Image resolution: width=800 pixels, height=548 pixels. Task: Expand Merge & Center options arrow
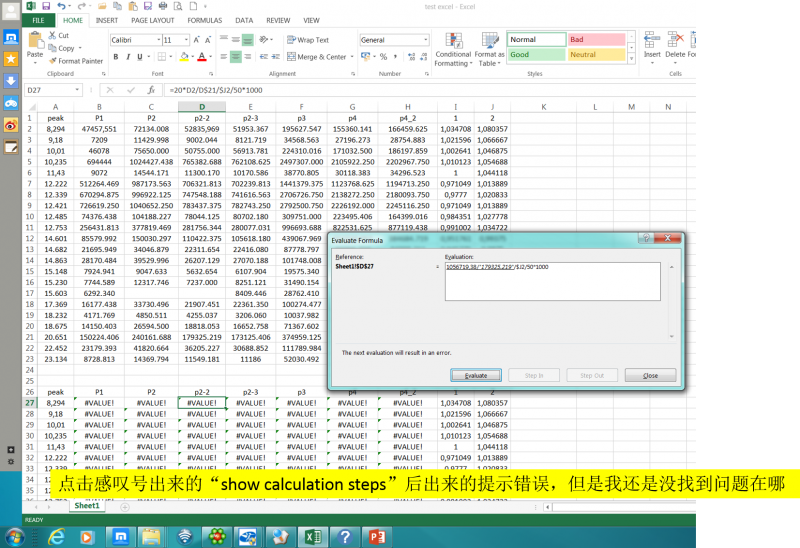coord(352,57)
